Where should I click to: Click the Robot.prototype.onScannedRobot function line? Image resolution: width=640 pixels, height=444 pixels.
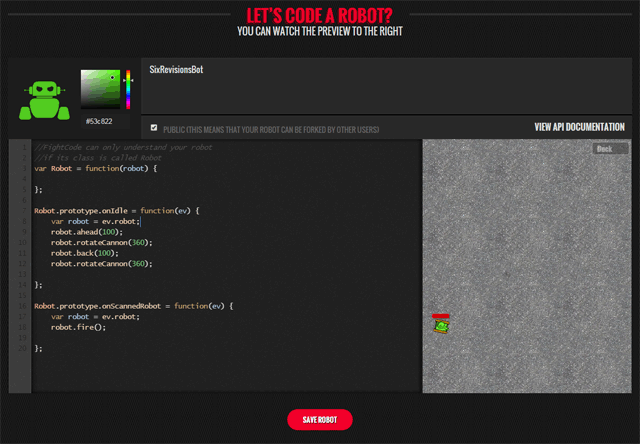pyautogui.click(x=133, y=305)
